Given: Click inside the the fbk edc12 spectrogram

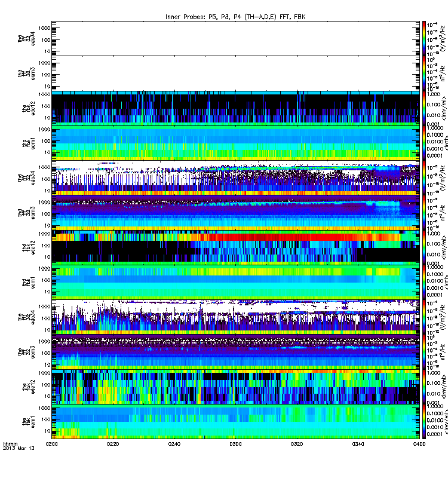Looking at the screenshot, I should coord(235,387).
